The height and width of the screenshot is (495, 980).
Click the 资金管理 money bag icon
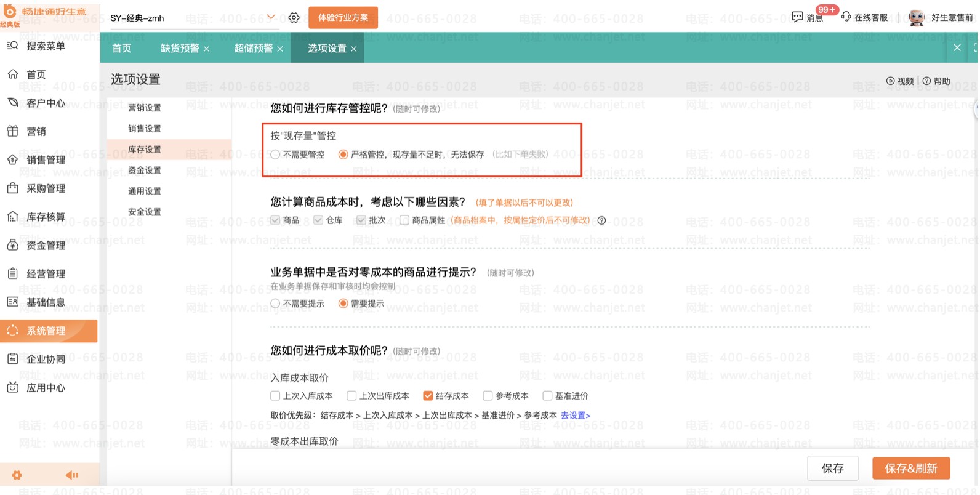[12, 245]
